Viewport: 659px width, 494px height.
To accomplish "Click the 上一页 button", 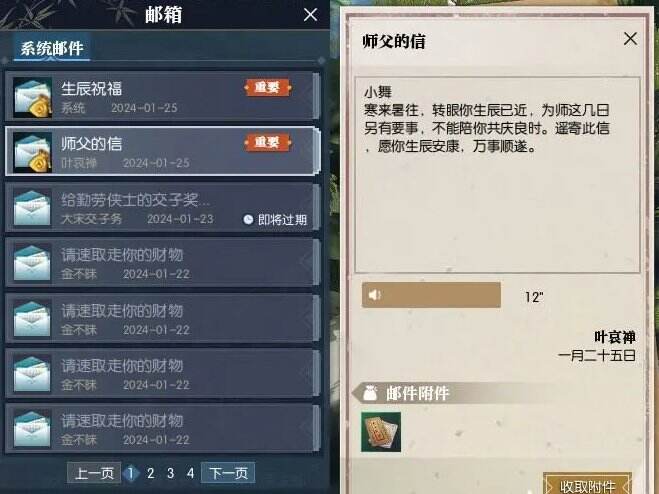I will pos(94,473).
